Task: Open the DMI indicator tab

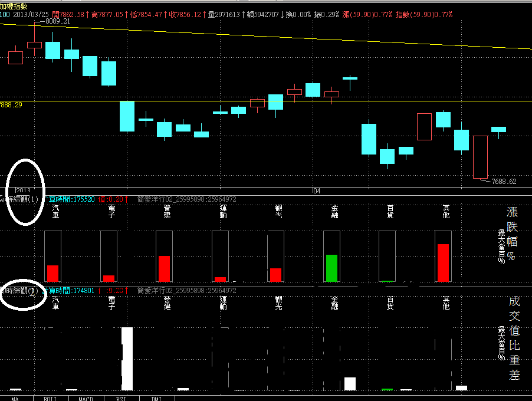Action: (156, 398)
